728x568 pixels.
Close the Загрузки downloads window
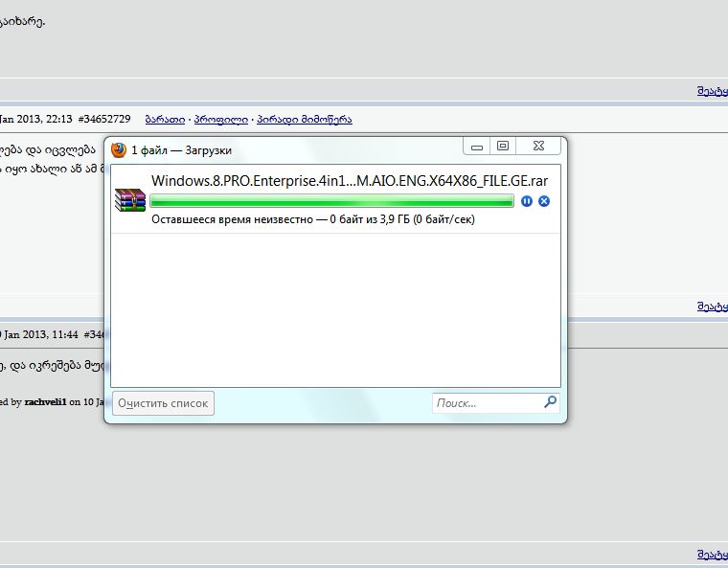tap(538, 147)
